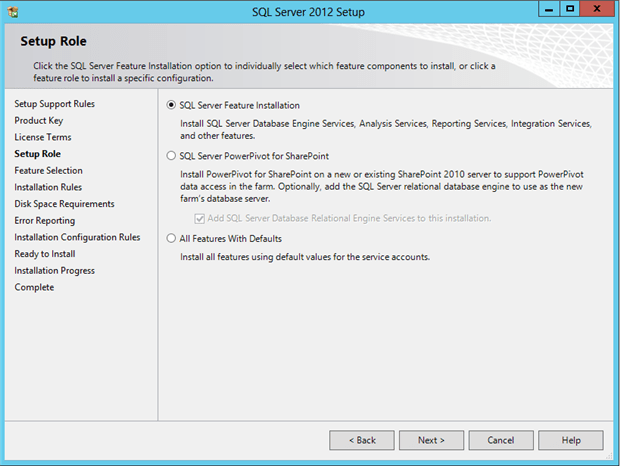Select Installation Rules step in sidebar
Viewport: 620px width, 466px height.
click(48, 187)
